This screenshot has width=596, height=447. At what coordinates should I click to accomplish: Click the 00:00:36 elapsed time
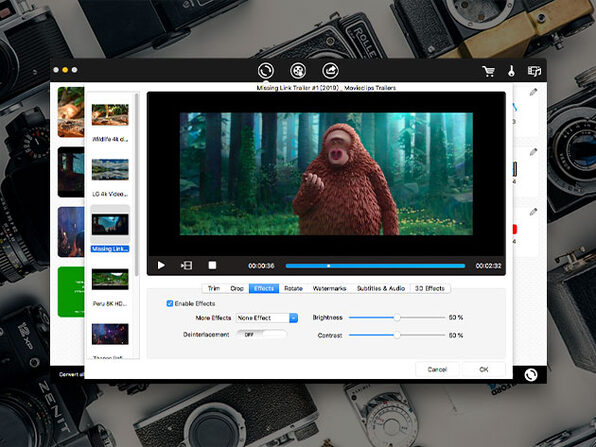click(261, 266)
